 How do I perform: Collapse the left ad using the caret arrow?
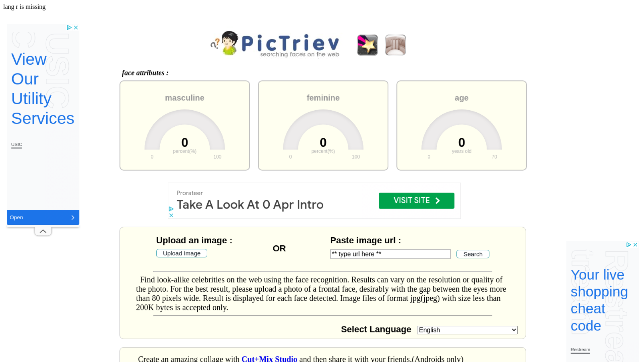pos(43,231)
